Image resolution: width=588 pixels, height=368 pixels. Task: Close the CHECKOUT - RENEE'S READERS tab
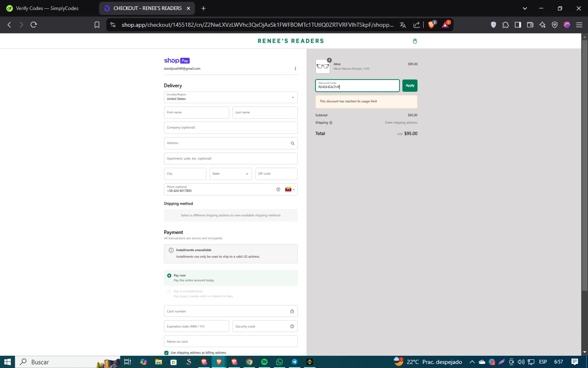pos(188,8)
